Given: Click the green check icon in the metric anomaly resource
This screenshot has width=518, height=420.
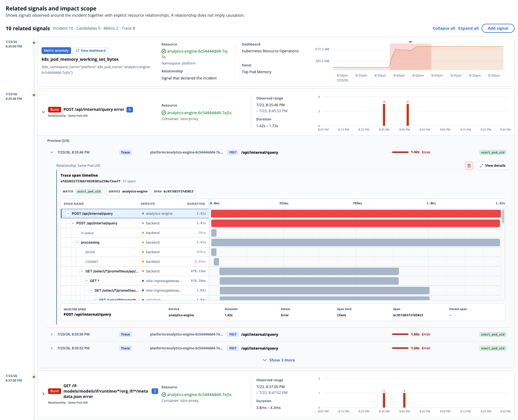Looking at the screenshot, I should pos(164,51).
